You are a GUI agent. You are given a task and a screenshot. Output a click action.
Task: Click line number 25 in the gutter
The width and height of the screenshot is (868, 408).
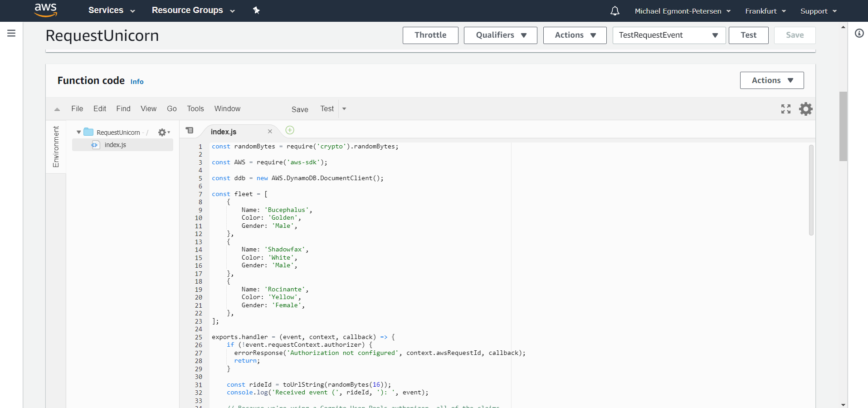199,337
